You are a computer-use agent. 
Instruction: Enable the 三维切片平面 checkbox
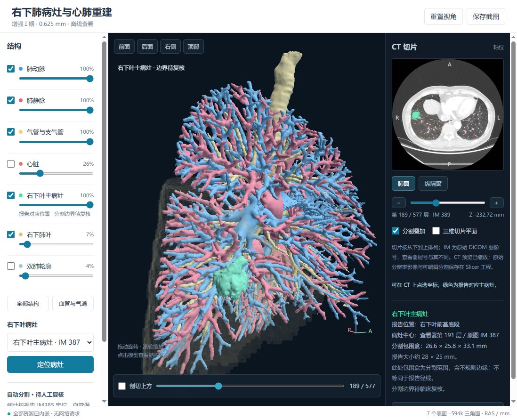436,231
